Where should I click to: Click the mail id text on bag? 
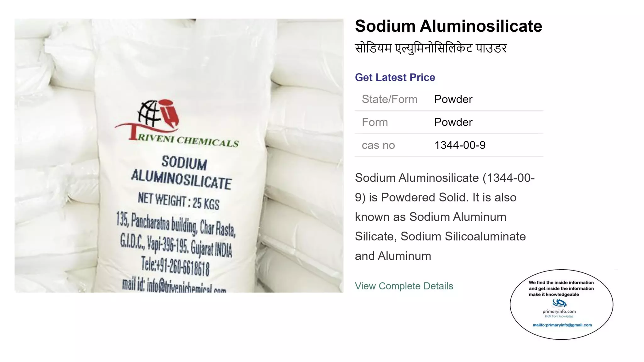(174, 285)
